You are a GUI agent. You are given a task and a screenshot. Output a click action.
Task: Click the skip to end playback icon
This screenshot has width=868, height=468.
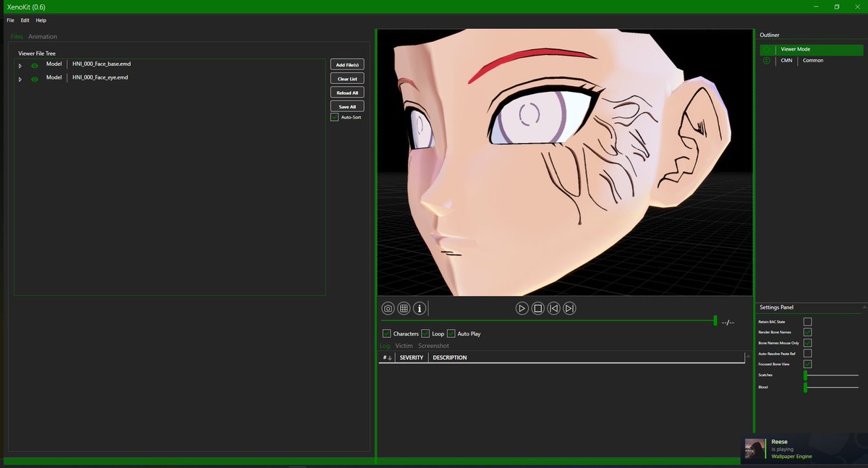click(570, 308)
